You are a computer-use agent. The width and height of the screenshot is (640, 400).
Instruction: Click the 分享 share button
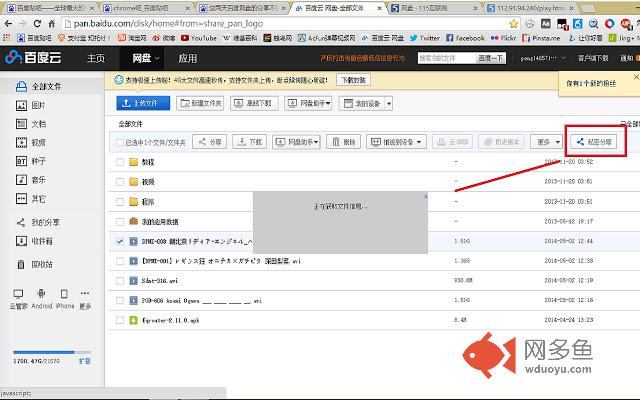[x=209, y=142]
